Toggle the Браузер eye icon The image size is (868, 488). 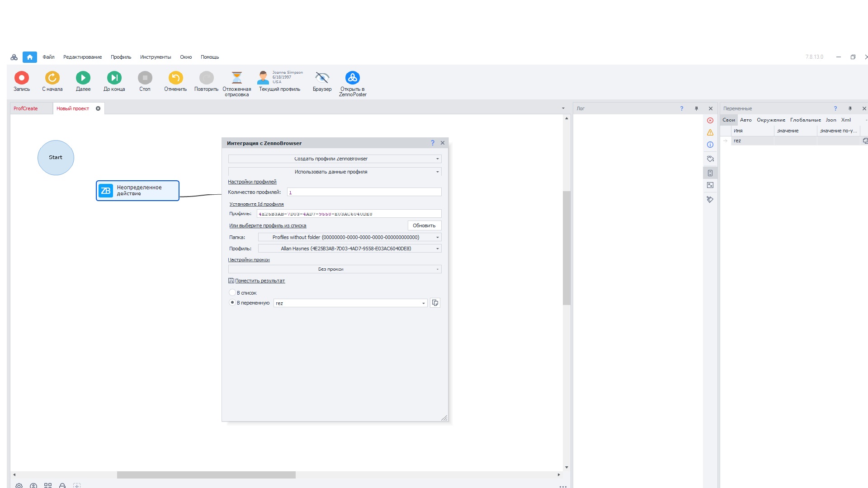point(322,78)
